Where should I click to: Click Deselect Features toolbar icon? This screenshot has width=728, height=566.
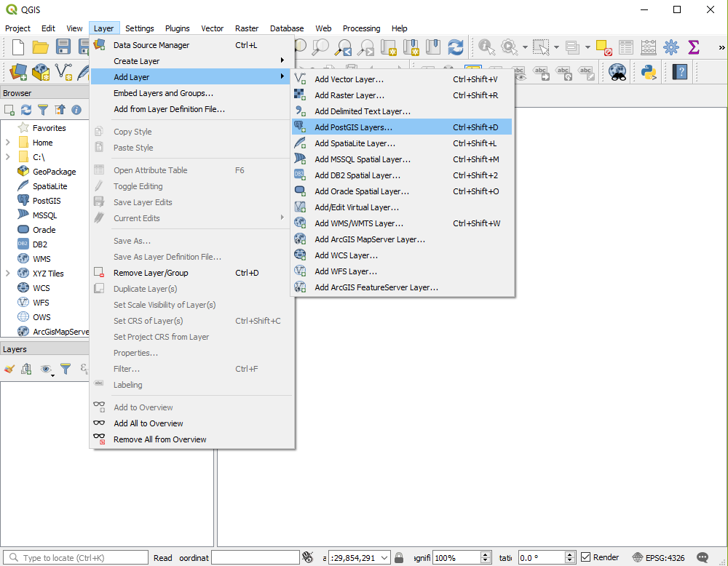point(604,47)
